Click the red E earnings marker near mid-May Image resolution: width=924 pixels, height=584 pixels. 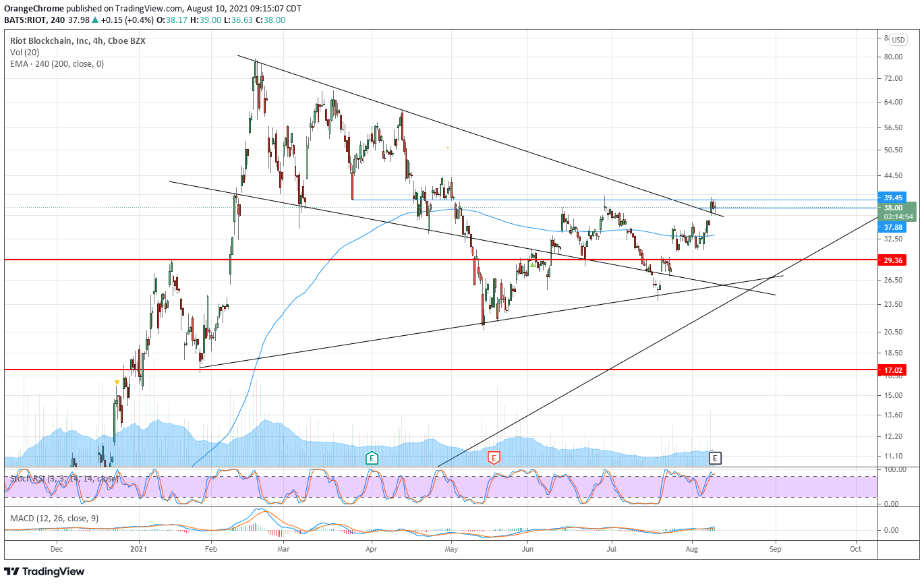(x=494, y=458)
